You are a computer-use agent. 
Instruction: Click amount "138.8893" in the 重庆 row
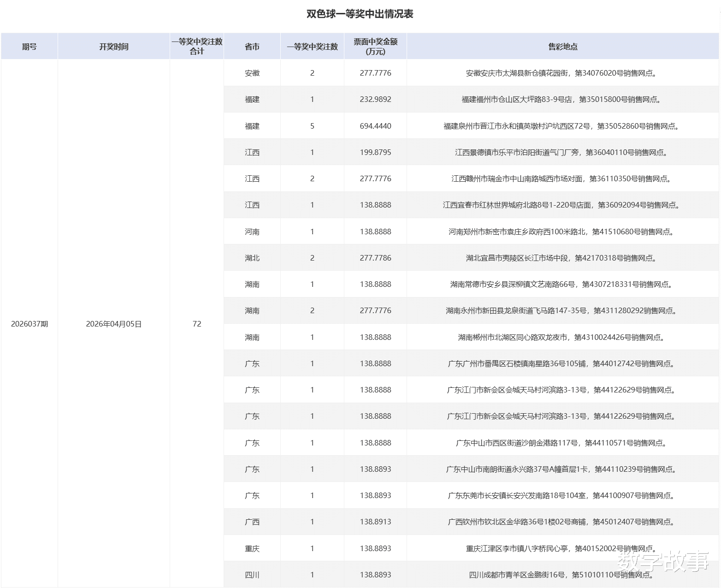point(376,548)
